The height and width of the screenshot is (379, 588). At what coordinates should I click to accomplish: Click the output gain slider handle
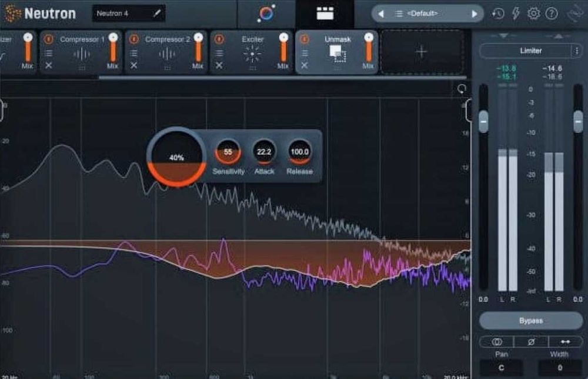[x=578, y=122]
